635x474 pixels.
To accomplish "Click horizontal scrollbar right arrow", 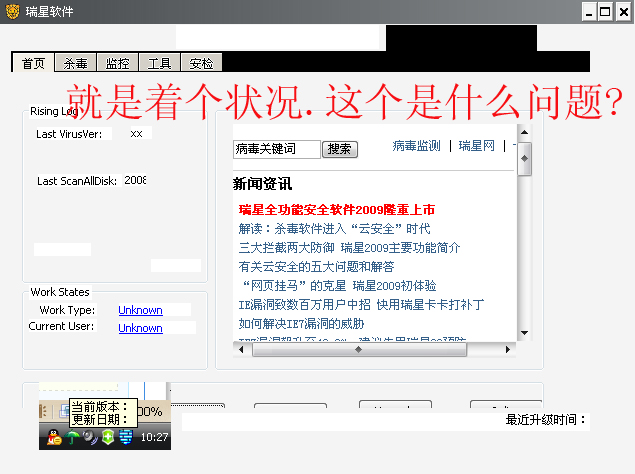I will tap(508, 349).
